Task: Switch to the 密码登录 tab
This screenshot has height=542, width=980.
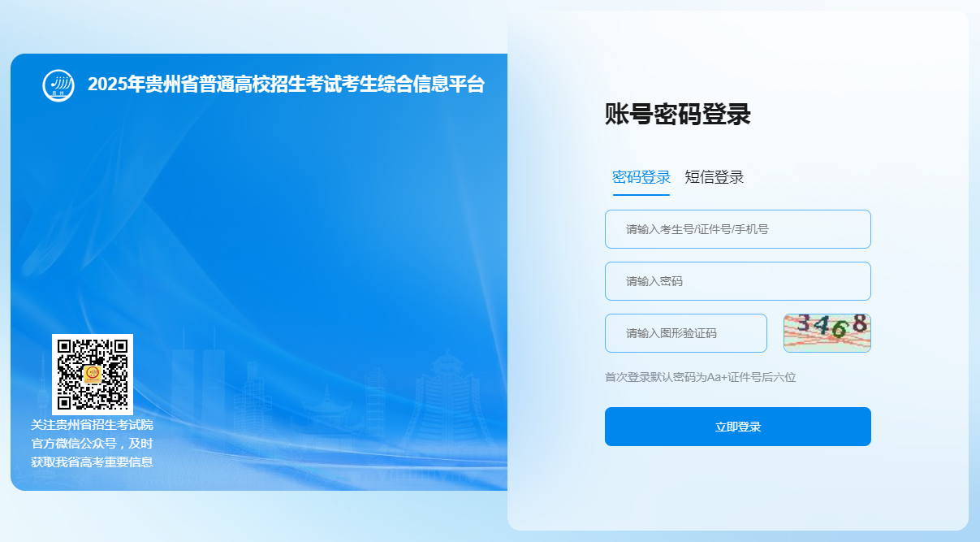Action: coord(641,177)
